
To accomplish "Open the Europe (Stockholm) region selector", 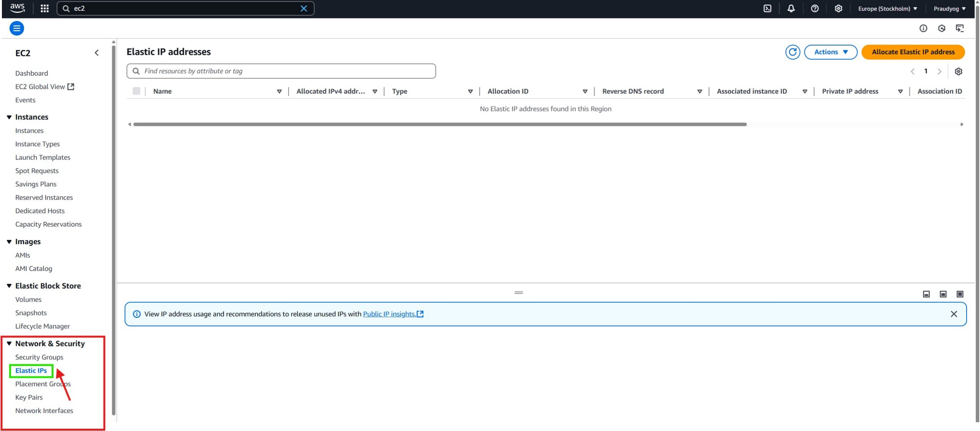I will [x=887, y=8].
